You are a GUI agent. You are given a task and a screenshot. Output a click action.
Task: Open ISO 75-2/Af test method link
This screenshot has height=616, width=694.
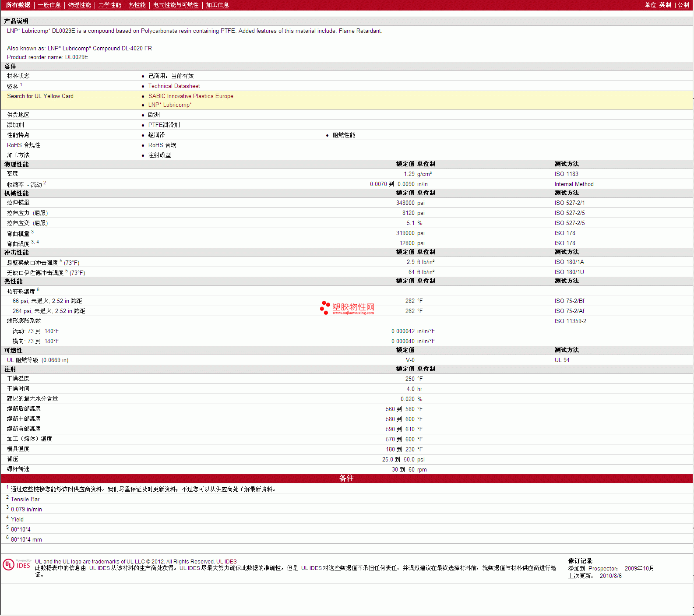click(569, 311)
